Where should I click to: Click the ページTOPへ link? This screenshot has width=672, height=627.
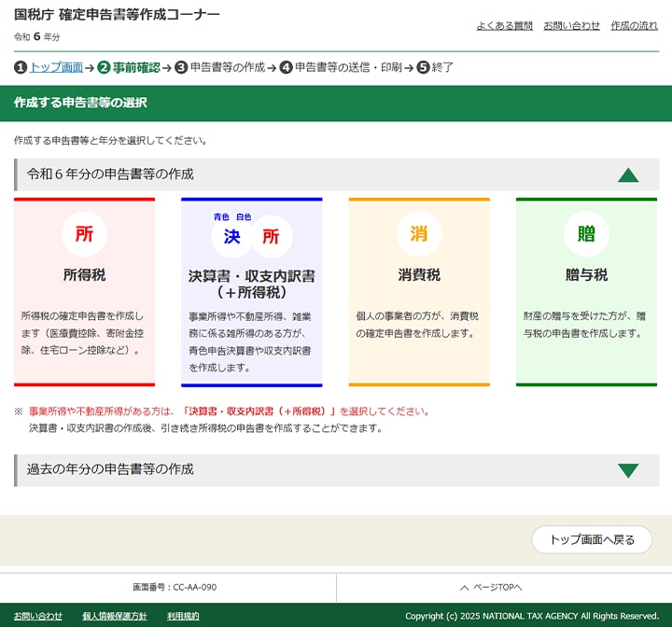pos(497,587)
